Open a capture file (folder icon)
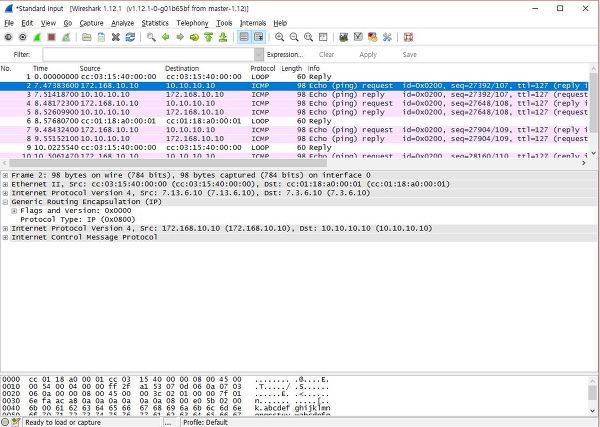 click(x=87, y=37)
